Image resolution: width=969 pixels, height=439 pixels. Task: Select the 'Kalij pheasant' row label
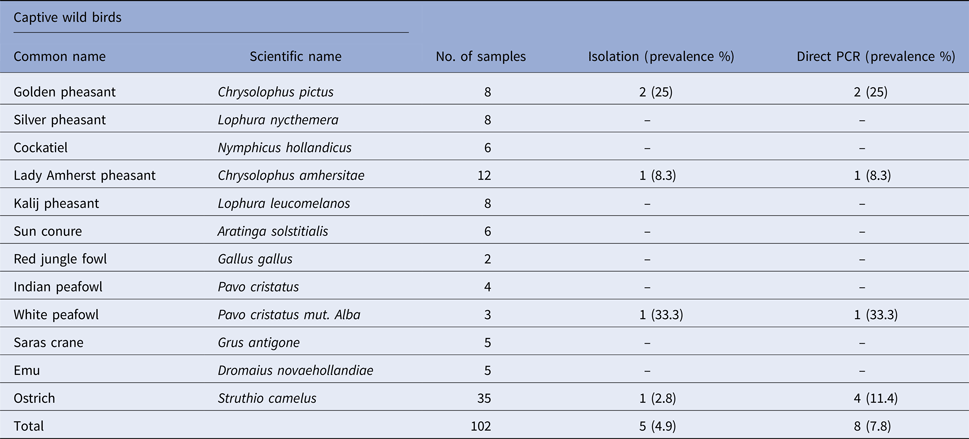click(57, 204)
